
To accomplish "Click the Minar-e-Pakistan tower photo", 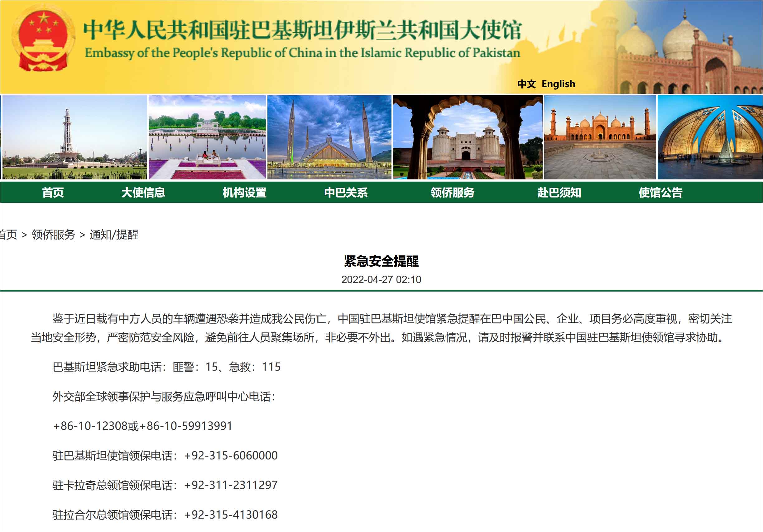I will pyautogui.click(x=74, y=137).
